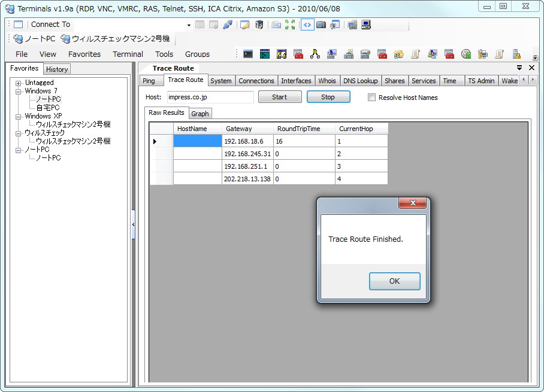Screen dimensions: 544x392
Task: Click the Start button
Action: click(280, 97)
